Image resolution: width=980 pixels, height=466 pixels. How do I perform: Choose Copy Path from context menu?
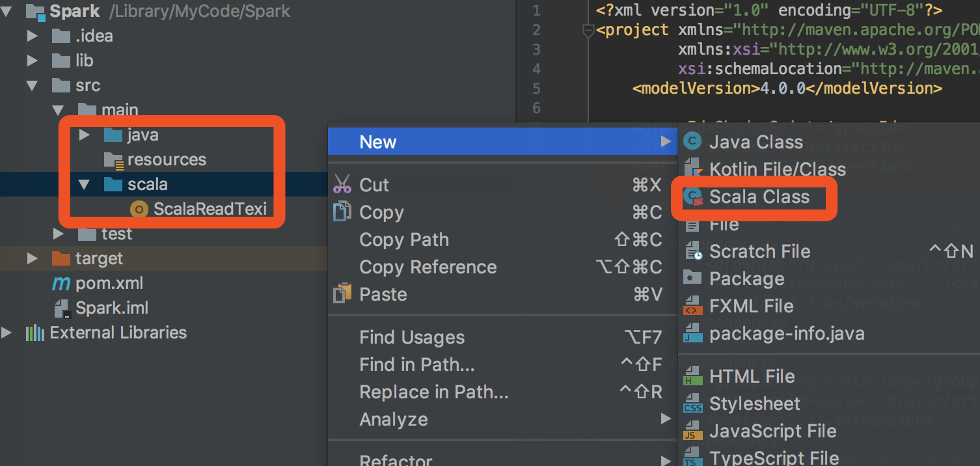tap(502, 240)
